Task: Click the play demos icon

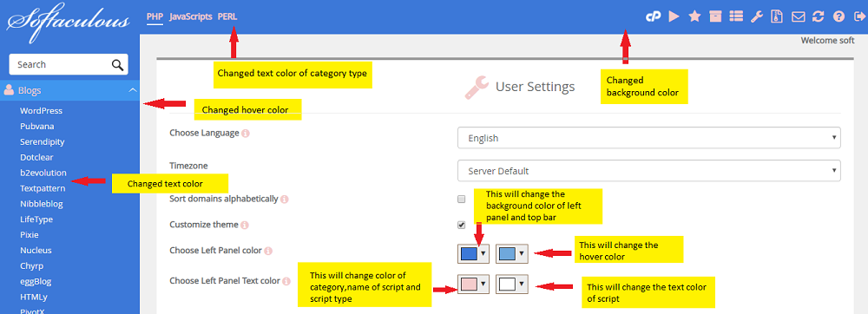Action: tap(674, 16)
